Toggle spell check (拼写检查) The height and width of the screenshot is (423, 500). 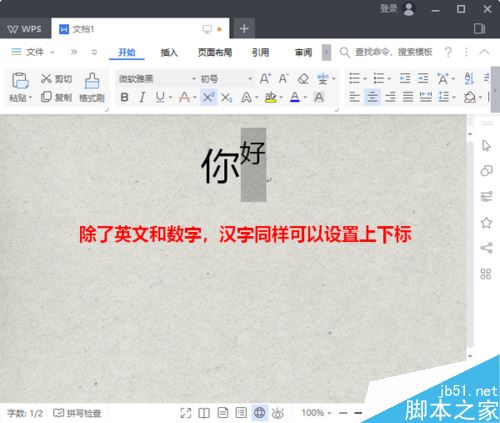[77, 413]
